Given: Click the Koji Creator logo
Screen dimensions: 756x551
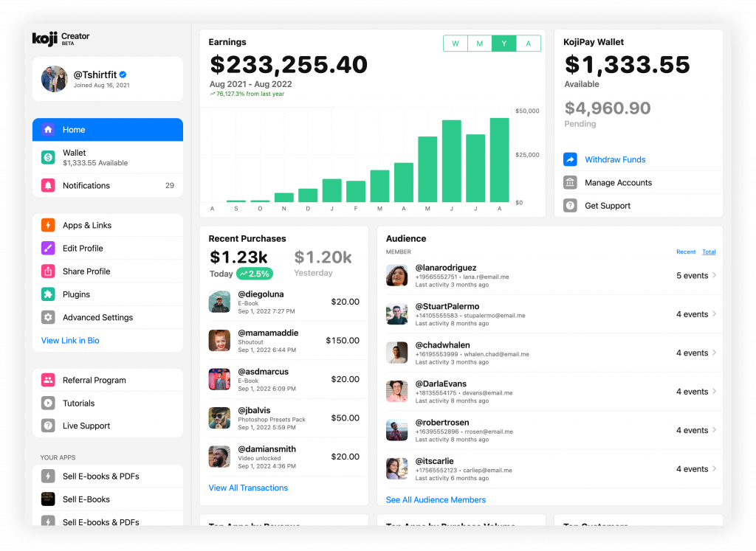Looking at the screenshot, I should (x=61, y=38).
